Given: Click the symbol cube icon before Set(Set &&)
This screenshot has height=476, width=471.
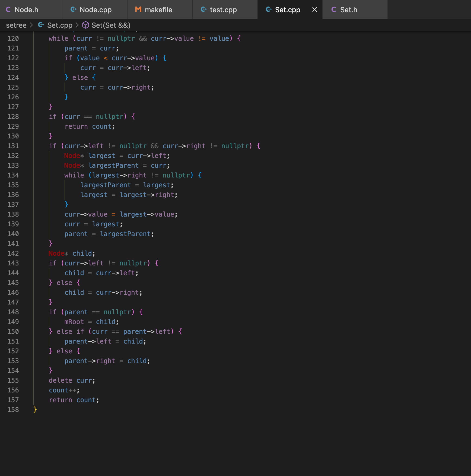Looking at the screenshot, I should tap(85, 25).
